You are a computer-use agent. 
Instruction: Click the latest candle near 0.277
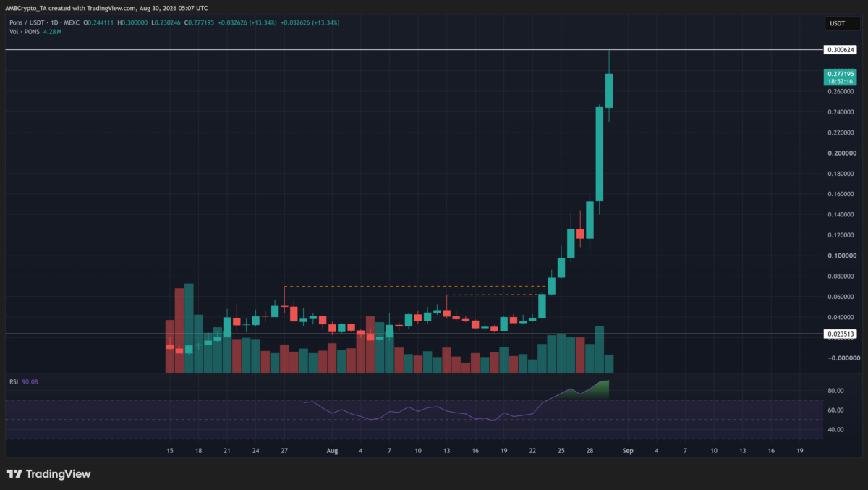pyautogui.click(x=609, y=90)
